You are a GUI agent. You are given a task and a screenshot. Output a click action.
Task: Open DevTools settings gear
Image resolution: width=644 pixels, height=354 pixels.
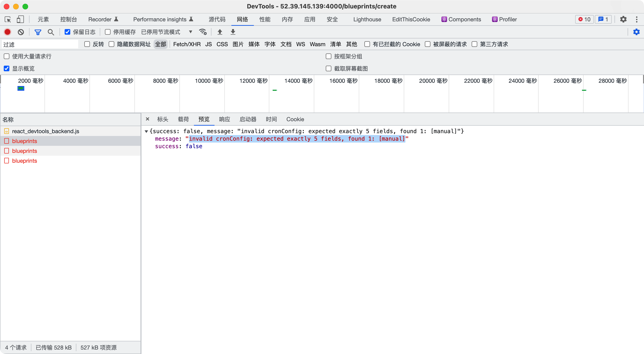point(623,19)
